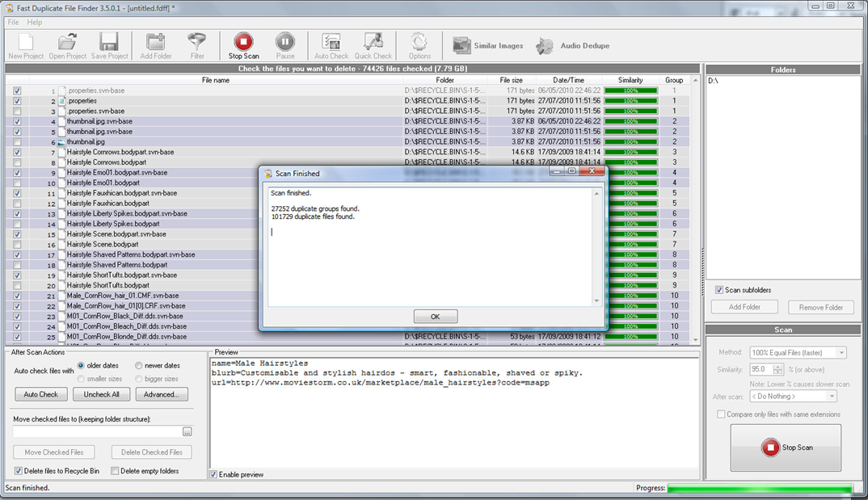The image size is (868, 500).
Task: Click the file icon of thumbnail.jpg row 6
Action: [x=61, y=142]
